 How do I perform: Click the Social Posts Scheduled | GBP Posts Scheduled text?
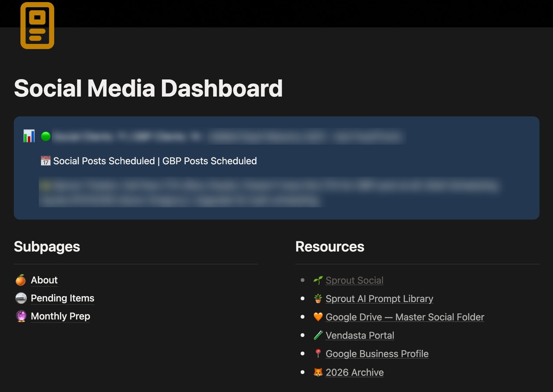coord(155,161)
